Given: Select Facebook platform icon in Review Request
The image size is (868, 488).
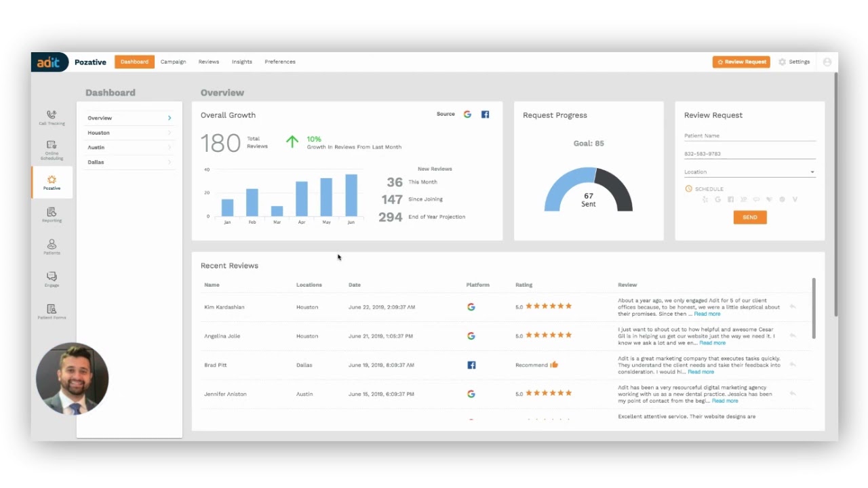Looking at the screenshot, I should 730,199.
